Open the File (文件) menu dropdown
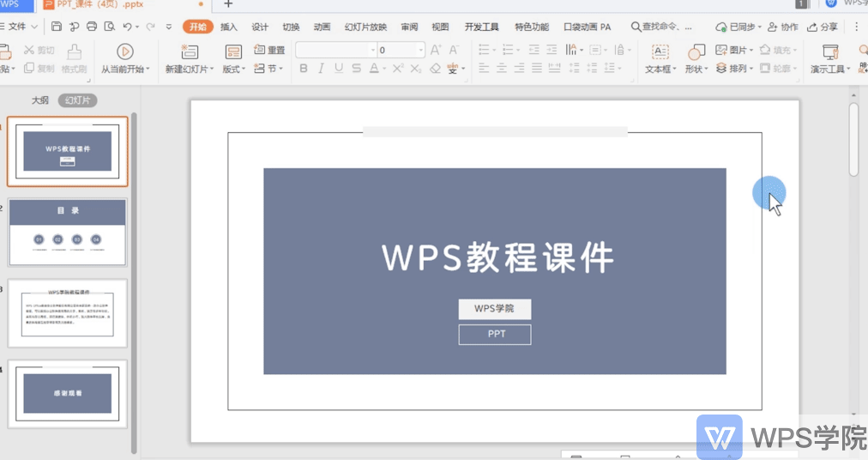Screen dimensions: 868x460 tap(20, 27)
